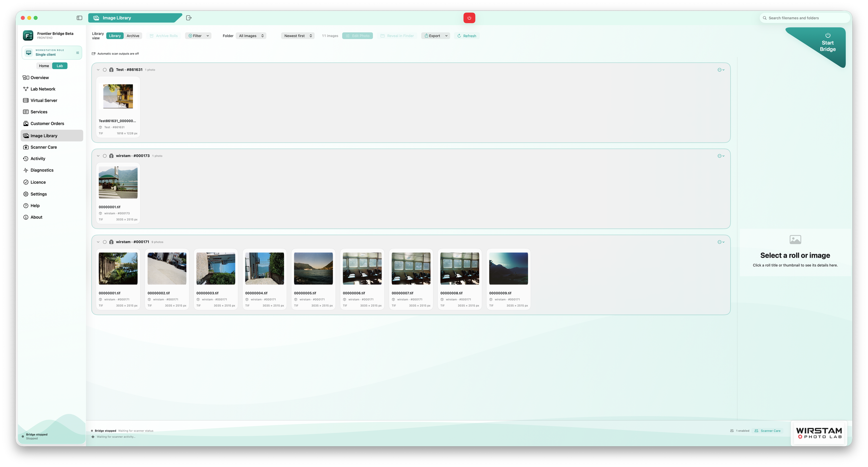Open the workstation role menu icon

pos(77,53)
